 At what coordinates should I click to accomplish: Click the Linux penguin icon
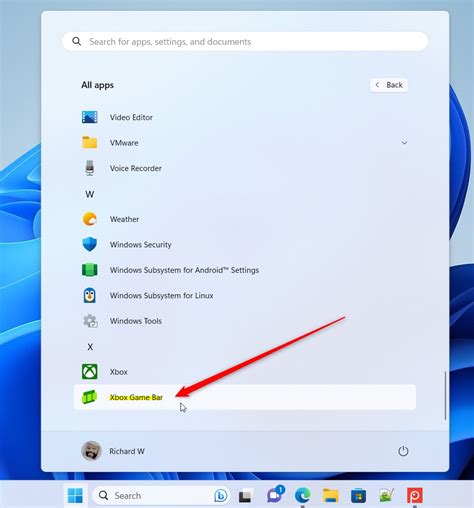[x=90, y=295]
